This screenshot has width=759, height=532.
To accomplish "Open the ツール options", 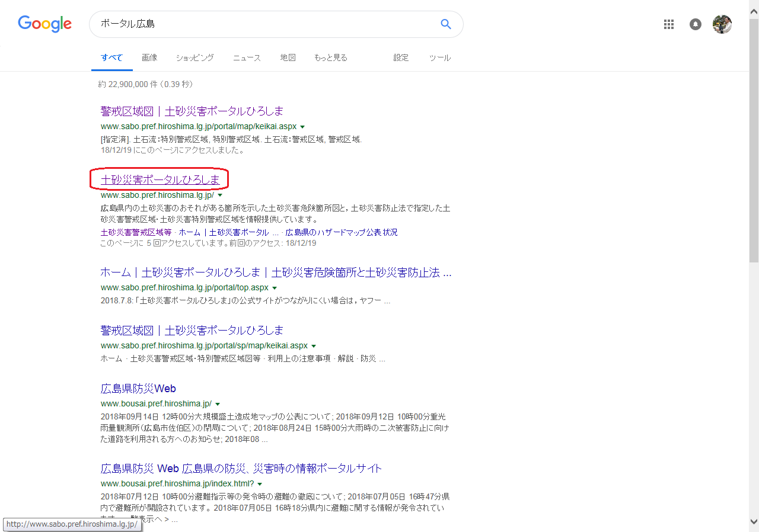I will (439, 57).
